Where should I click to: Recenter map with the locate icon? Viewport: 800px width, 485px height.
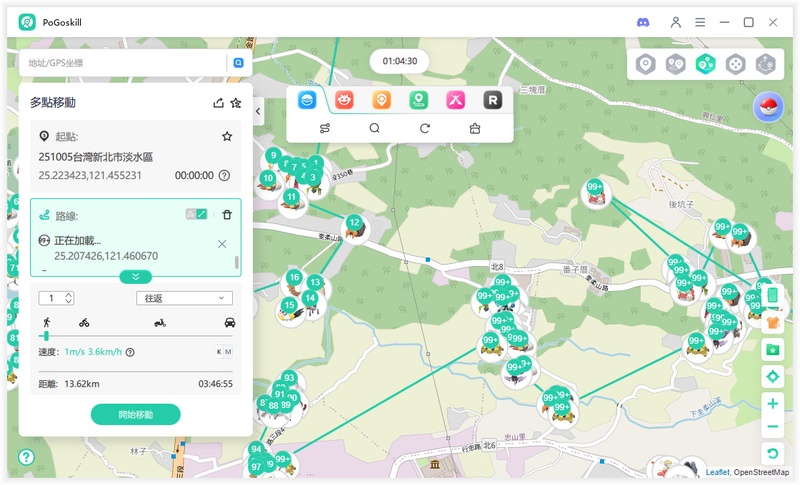(772, 376)
